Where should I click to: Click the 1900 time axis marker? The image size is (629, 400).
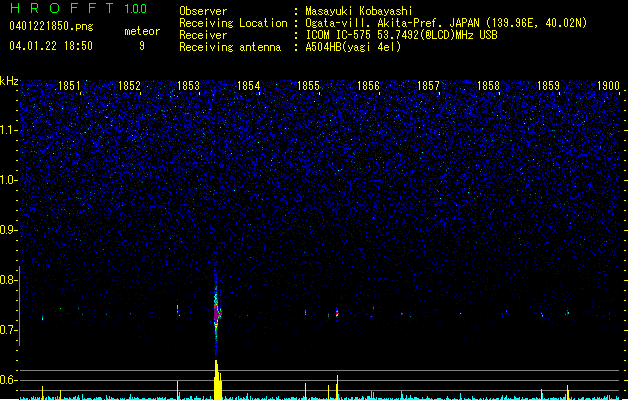[608, 86]
